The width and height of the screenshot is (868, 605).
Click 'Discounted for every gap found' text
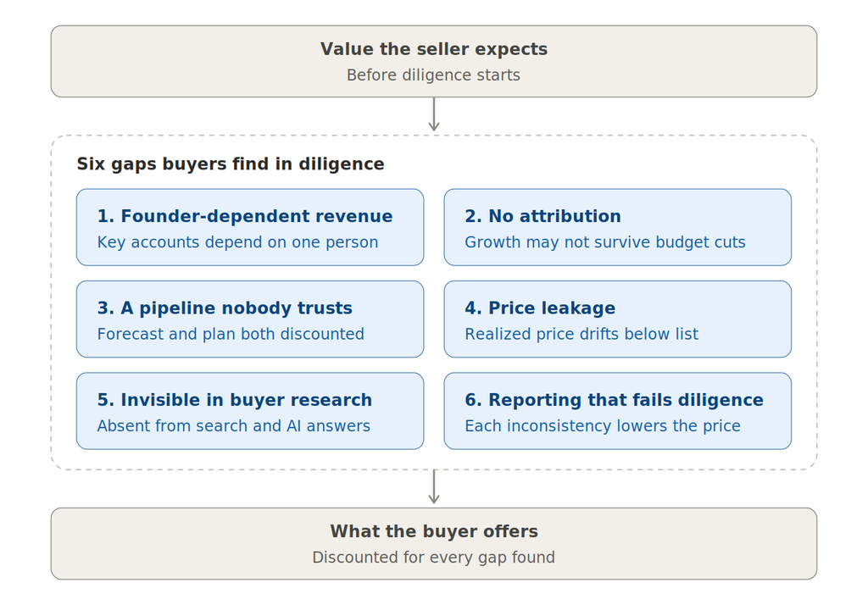(433, 558)
